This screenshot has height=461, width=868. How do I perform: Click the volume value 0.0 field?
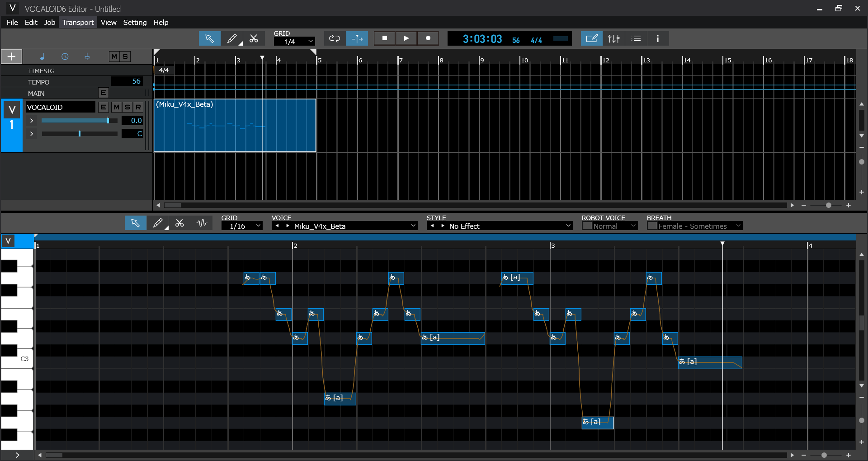click(132, 121)
